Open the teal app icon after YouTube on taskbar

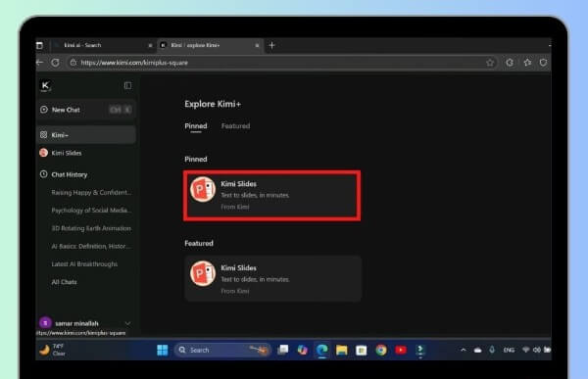coord(420,350)
